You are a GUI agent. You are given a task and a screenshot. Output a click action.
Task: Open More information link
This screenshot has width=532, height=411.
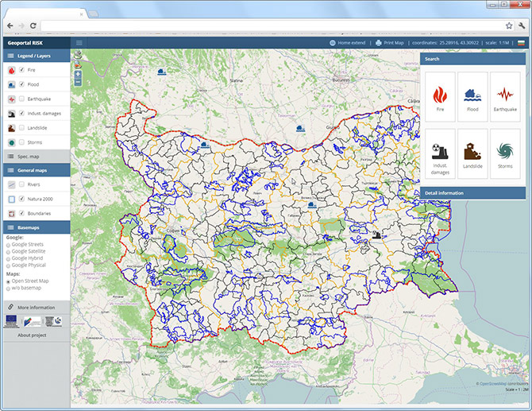point(36,308)
